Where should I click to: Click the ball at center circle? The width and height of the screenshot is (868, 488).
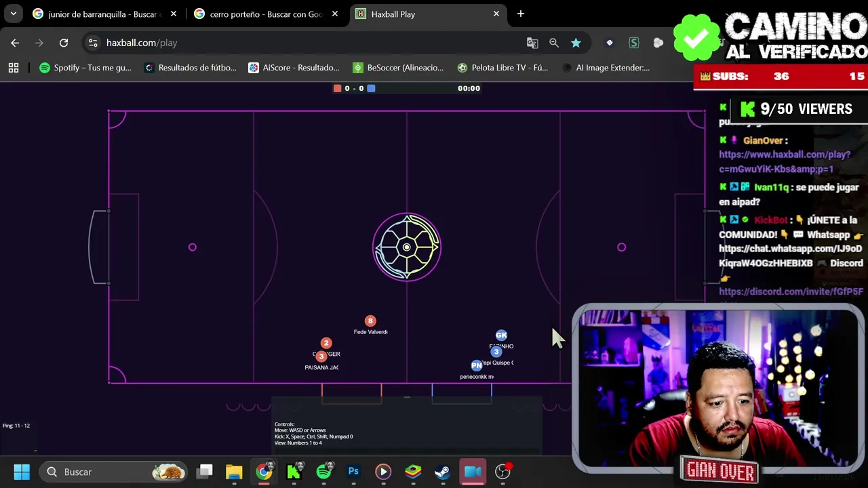coord(407,247)
